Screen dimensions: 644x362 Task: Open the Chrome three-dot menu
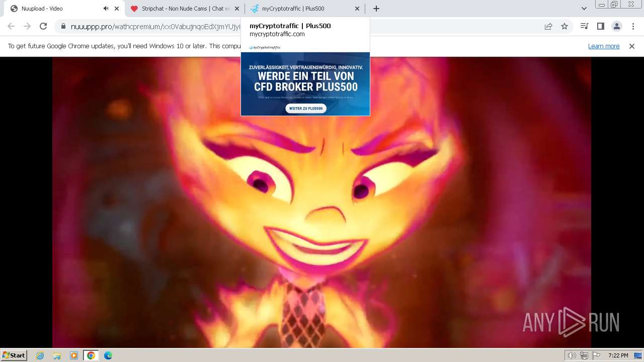click(633, 26)
